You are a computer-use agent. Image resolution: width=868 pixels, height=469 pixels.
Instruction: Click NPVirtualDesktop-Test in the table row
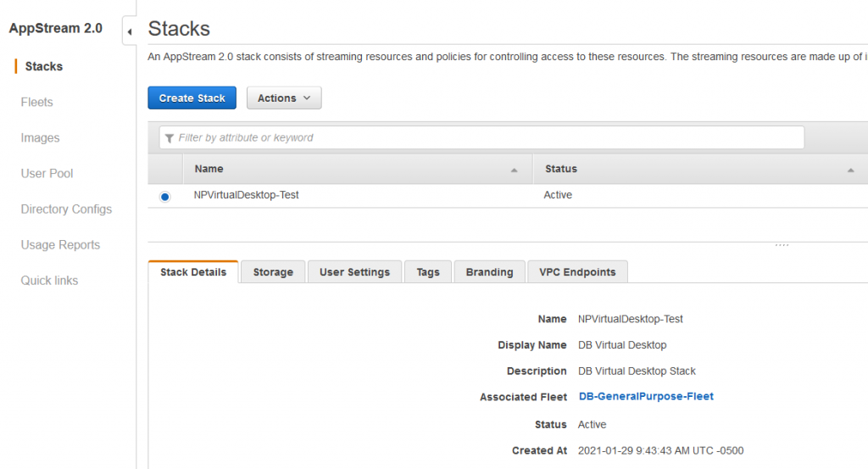(246, 195)
